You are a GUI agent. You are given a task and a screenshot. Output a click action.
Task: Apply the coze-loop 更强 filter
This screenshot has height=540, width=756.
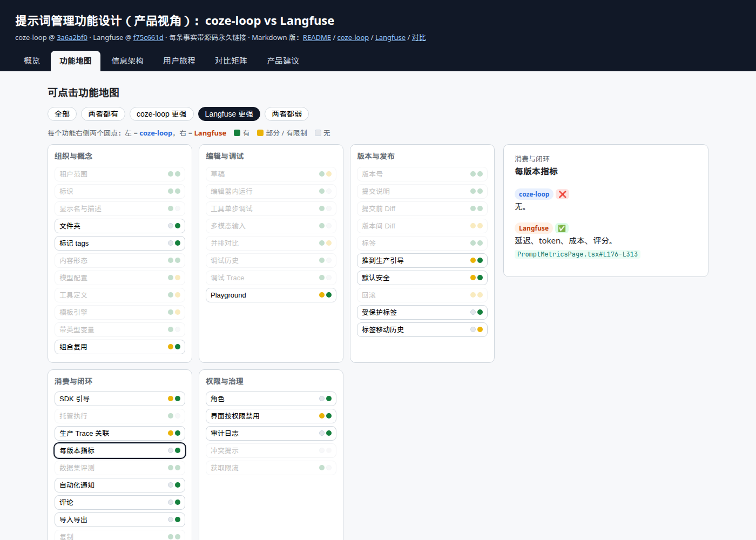tap(161, 114)
